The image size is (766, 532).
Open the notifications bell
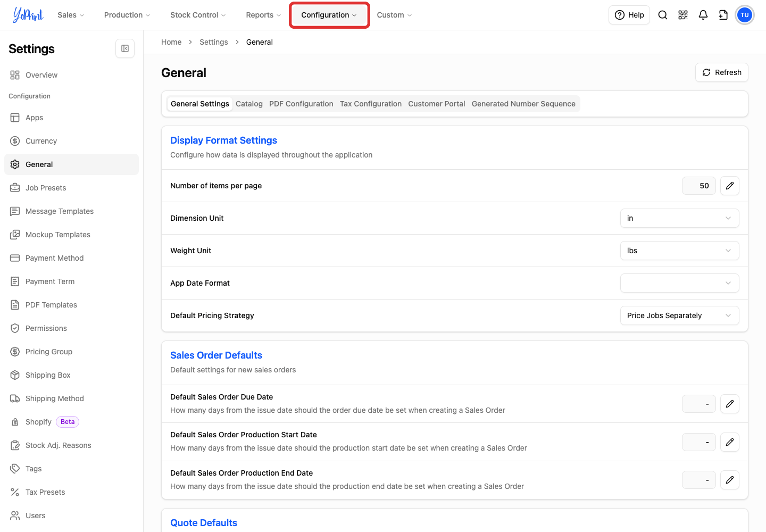(x=703, y=15)
